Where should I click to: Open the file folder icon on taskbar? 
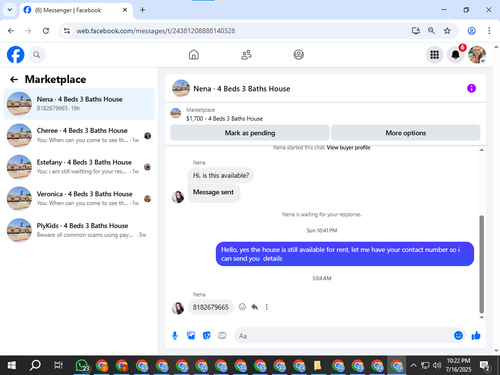pos(317,366)
